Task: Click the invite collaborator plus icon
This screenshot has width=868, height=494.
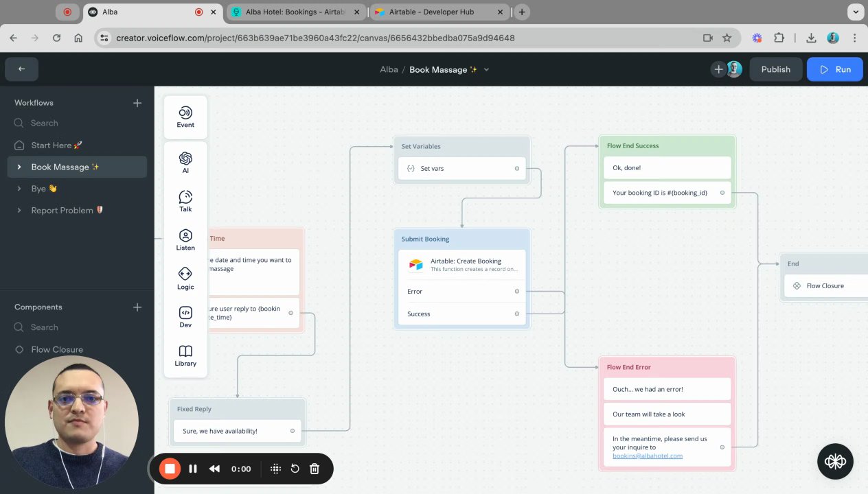Action: click(x=718, y=69)
